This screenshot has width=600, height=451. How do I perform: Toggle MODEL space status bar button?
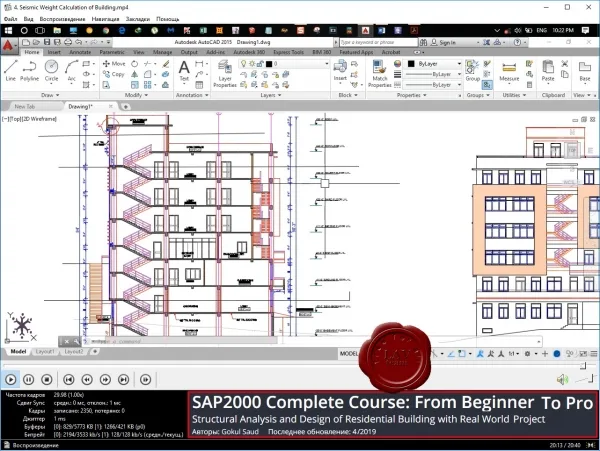pos(349,354)
